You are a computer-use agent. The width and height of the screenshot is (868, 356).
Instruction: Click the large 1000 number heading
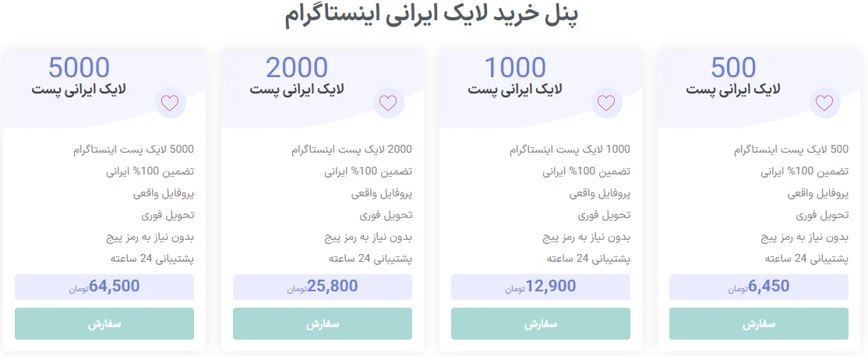pos(515,68)
